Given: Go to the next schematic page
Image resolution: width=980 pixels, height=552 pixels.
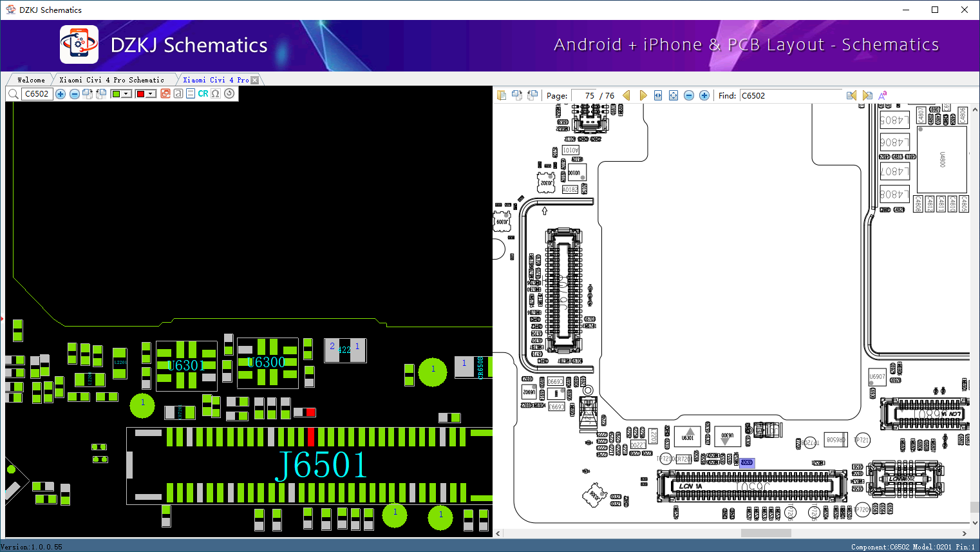Looking at the screenshot, I should pos(643,95).
